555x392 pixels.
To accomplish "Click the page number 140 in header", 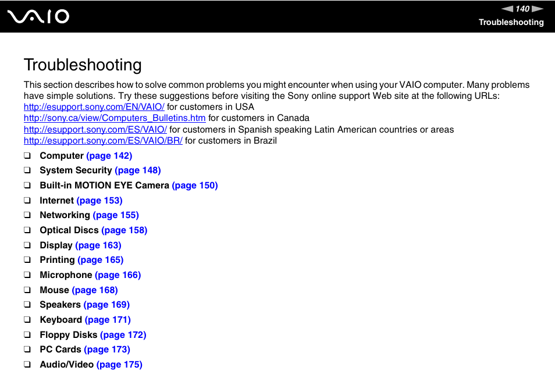I will tap(522, 9).
